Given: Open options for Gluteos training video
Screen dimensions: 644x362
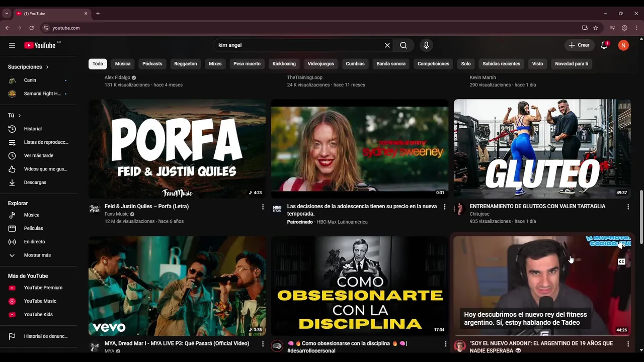Looking at the screenshot, I should coord(628,207).
